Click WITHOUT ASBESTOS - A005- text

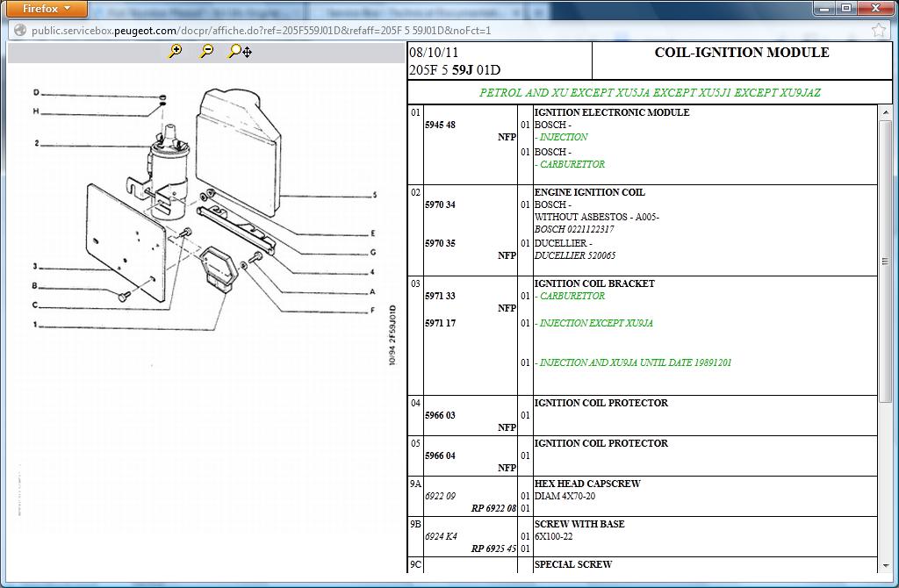(x=597, y=217)
